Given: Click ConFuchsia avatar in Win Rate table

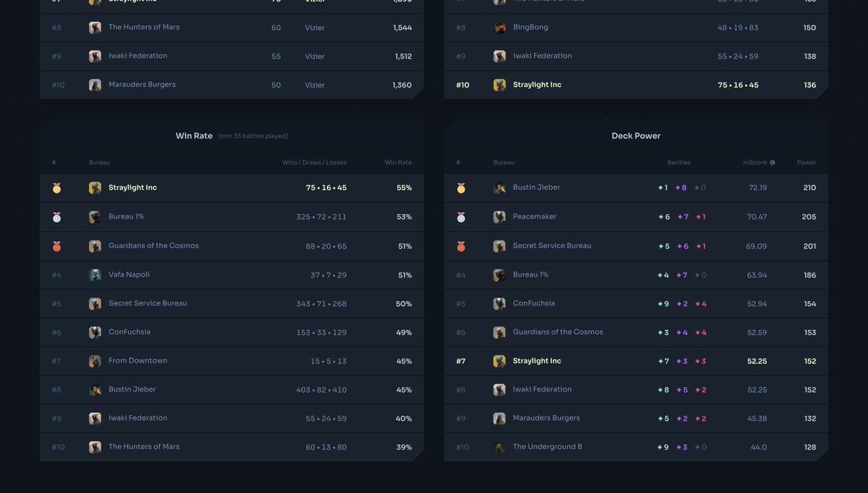Looking at the screenshot, I should [x=95, y=332].
